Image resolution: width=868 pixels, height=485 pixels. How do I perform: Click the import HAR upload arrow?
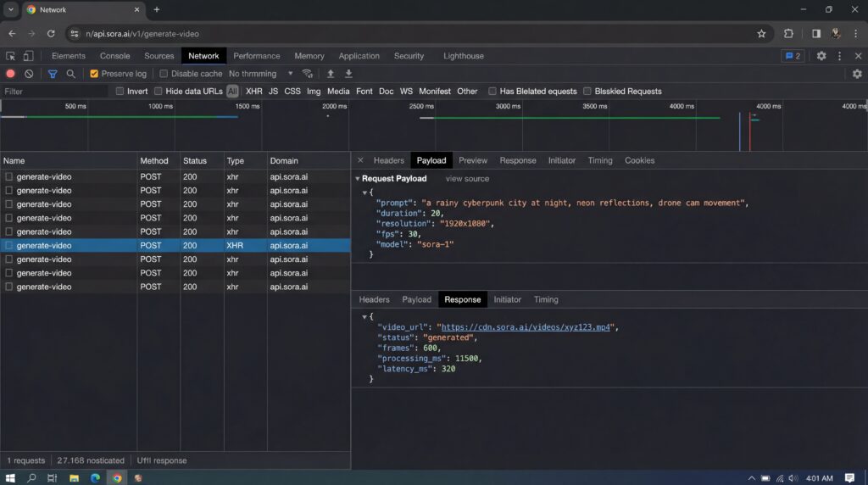point(331,74)
